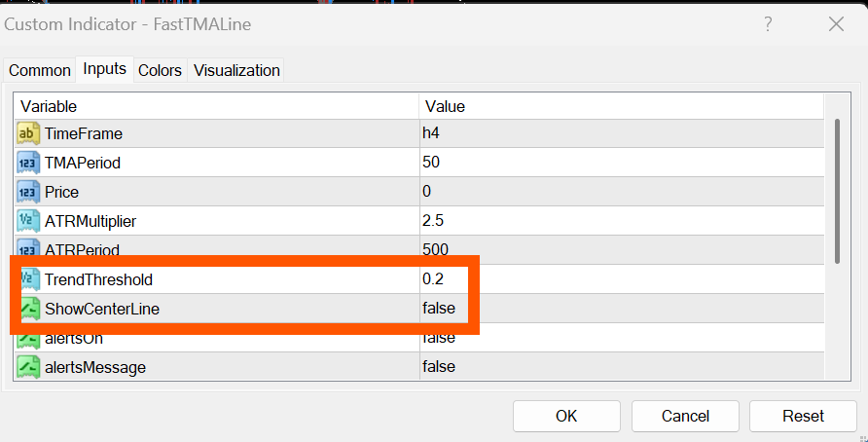The image size is (868, 442).
Task: Open the Colors tab
Action: pyautogui.click(x=160, y=70)
